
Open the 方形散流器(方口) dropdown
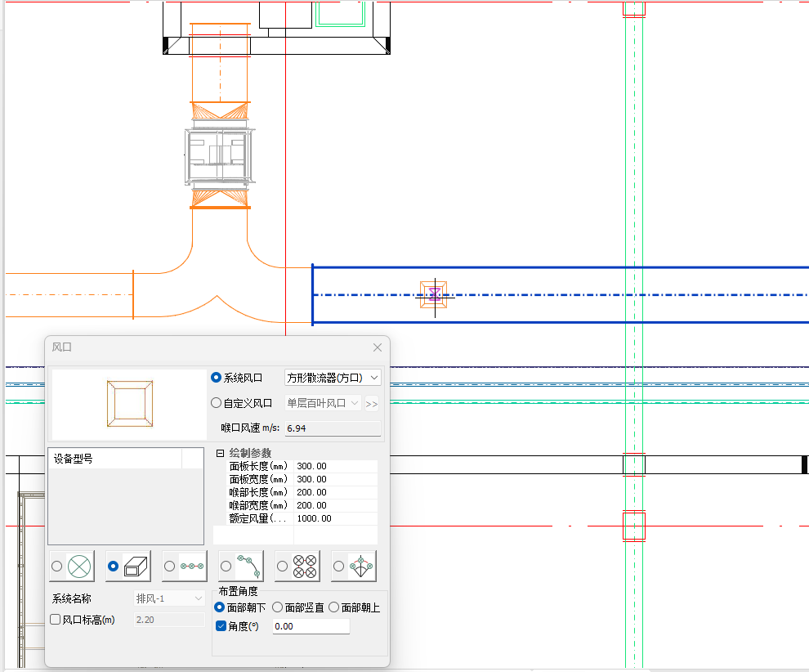coord(332,378)
